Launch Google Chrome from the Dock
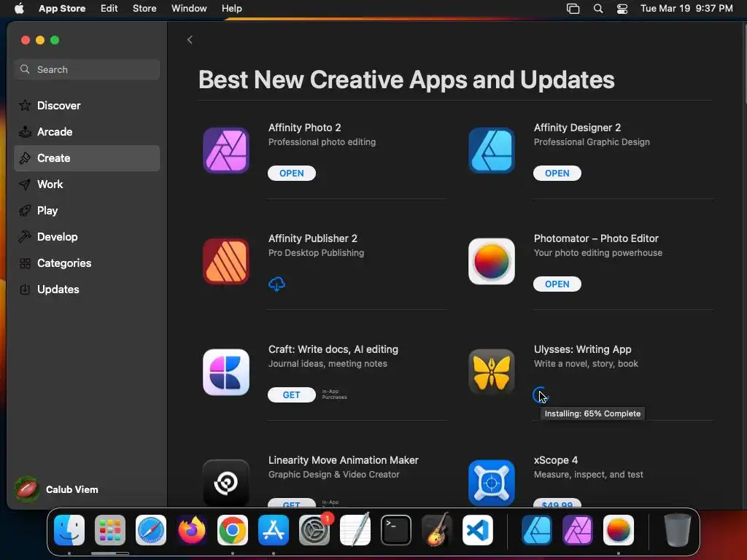This screenshot has height=560, width=747. point(233,530)
